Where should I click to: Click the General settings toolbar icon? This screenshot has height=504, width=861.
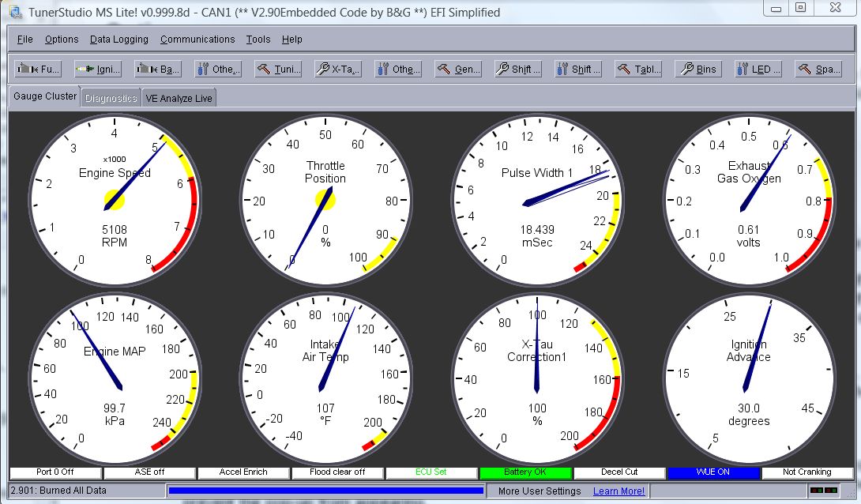coord(457,69)
